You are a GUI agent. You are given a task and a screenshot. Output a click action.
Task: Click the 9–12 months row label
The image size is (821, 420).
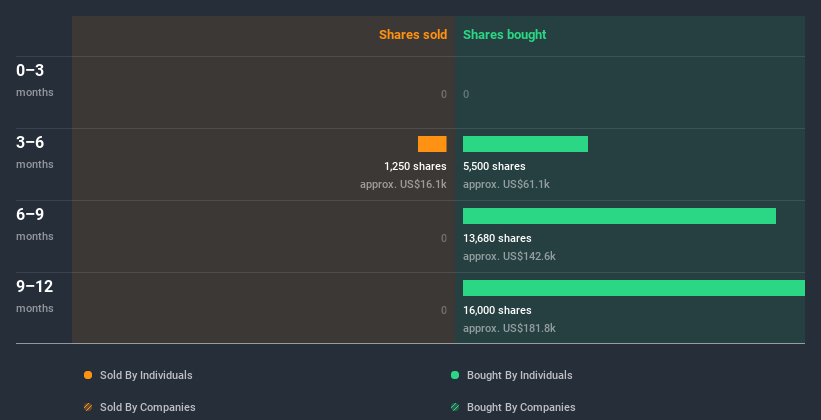tap(35, 296)
